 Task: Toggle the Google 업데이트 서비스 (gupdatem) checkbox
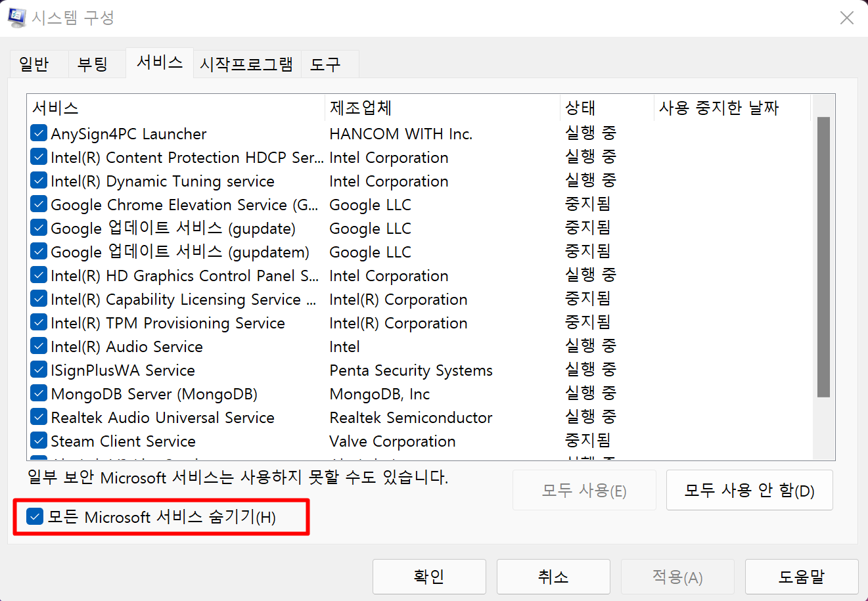point(39,252)
